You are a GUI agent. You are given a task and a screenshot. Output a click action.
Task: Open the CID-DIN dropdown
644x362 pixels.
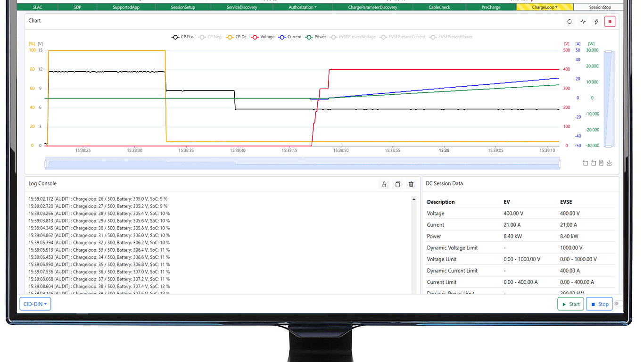(35, 304)
